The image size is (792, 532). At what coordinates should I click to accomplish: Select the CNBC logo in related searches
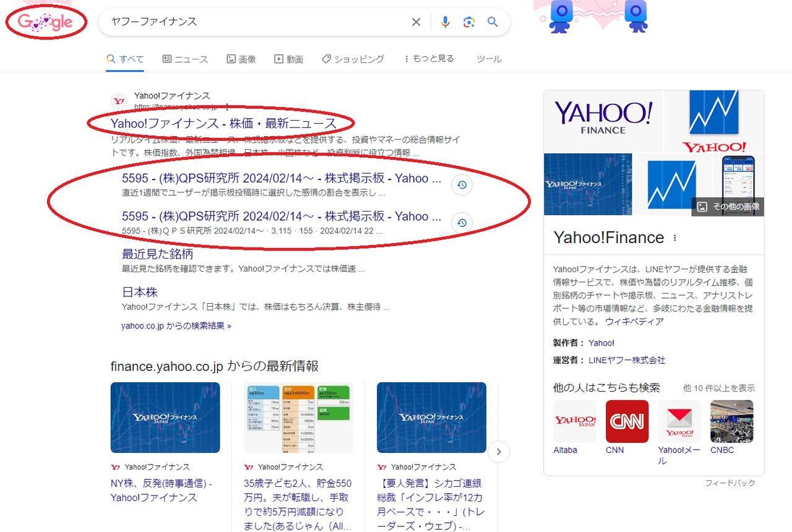tap(731, 421)
